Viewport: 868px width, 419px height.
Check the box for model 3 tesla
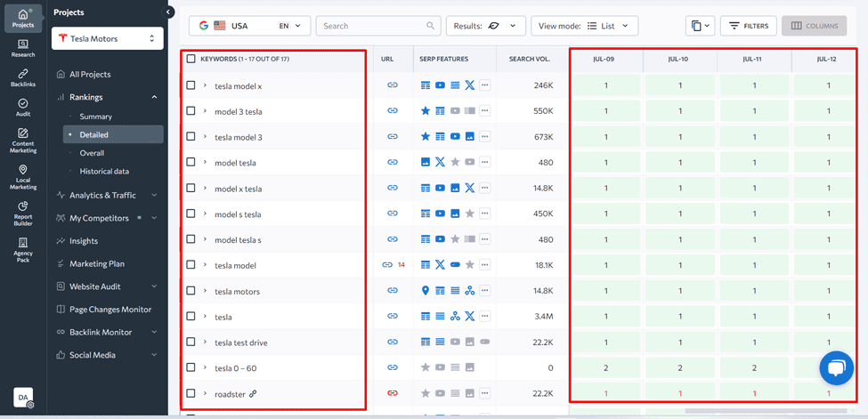[191, 111]
